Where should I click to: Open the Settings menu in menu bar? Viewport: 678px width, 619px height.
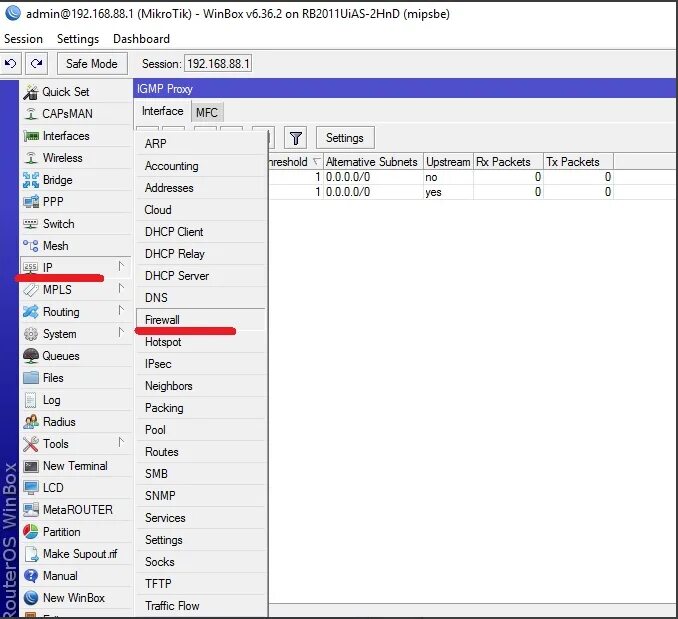point(78,39)
